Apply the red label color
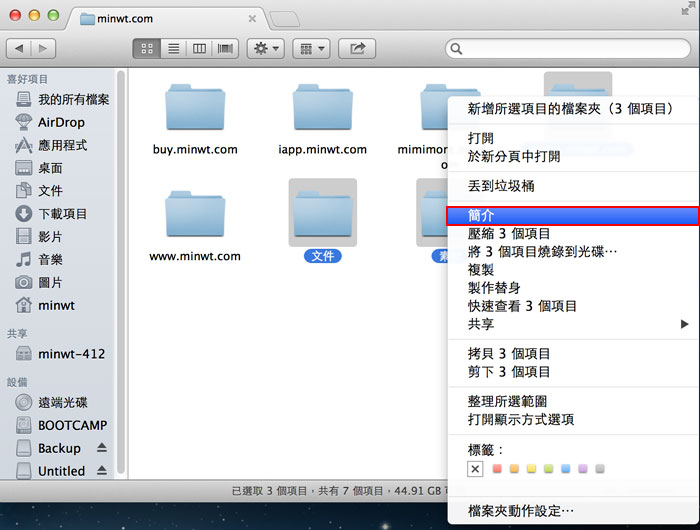700x530 pixels. 497,468
